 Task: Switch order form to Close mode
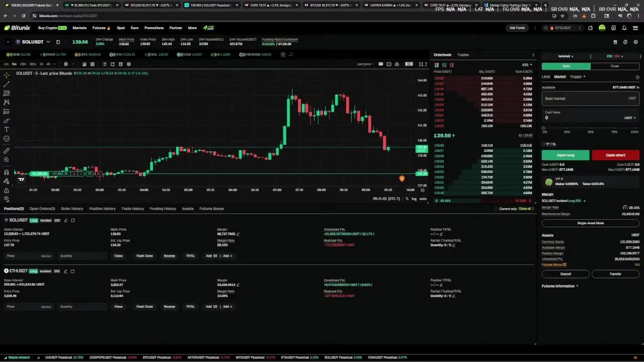pyautogui.click(x=615, y=66)
